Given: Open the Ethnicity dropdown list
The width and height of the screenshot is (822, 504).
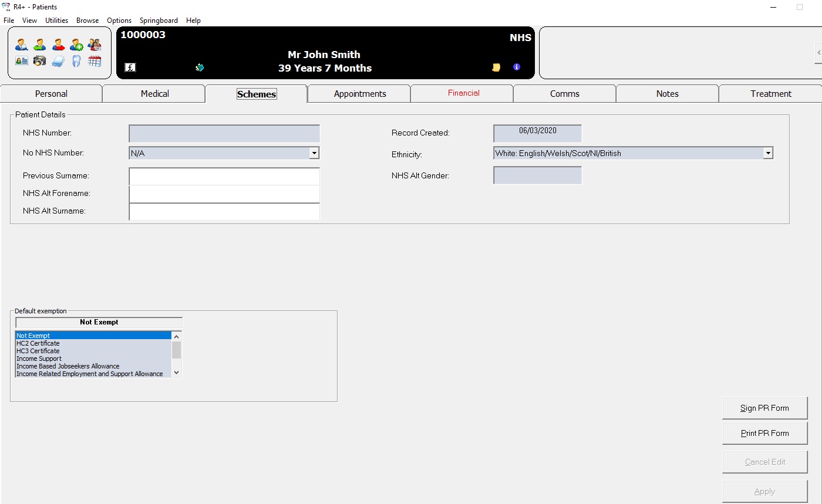Looking at the screenshot, I should click(767, 153).
